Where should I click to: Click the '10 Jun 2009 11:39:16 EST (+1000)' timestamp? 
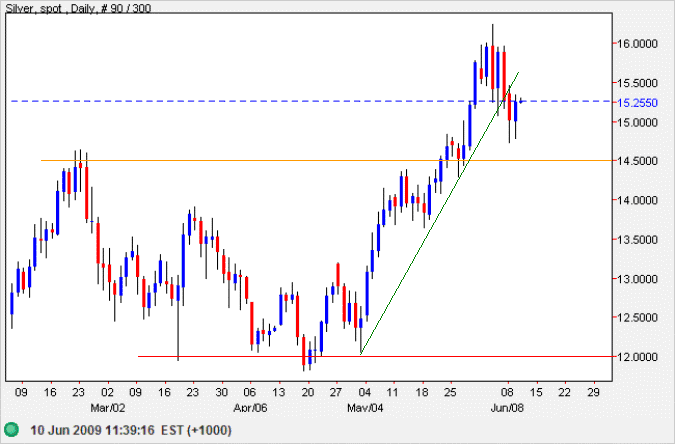coord(131,430)
